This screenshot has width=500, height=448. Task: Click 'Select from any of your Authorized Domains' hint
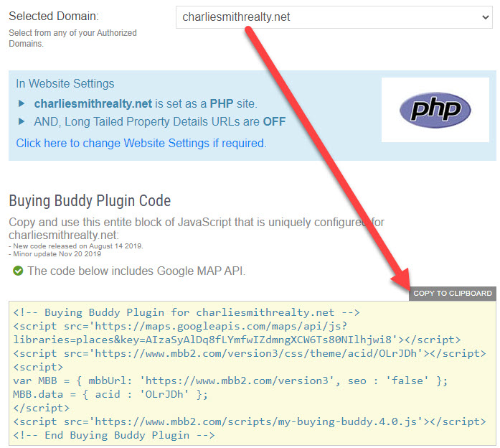coord(72,38)
